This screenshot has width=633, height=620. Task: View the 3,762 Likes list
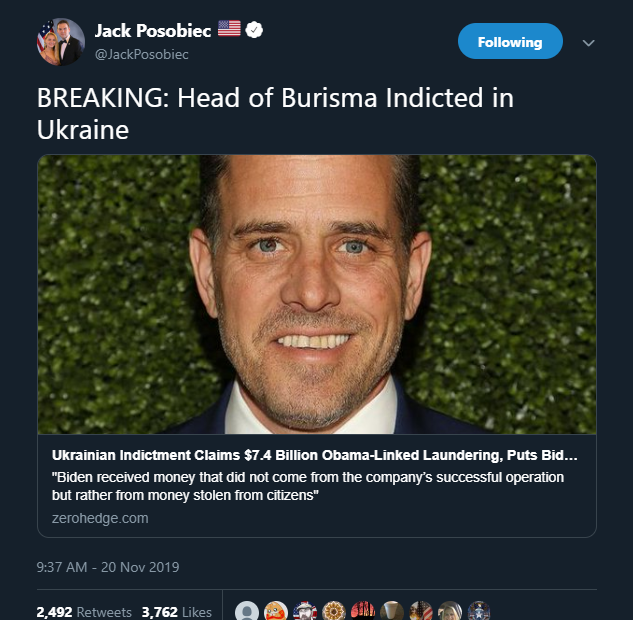[177, 612]
